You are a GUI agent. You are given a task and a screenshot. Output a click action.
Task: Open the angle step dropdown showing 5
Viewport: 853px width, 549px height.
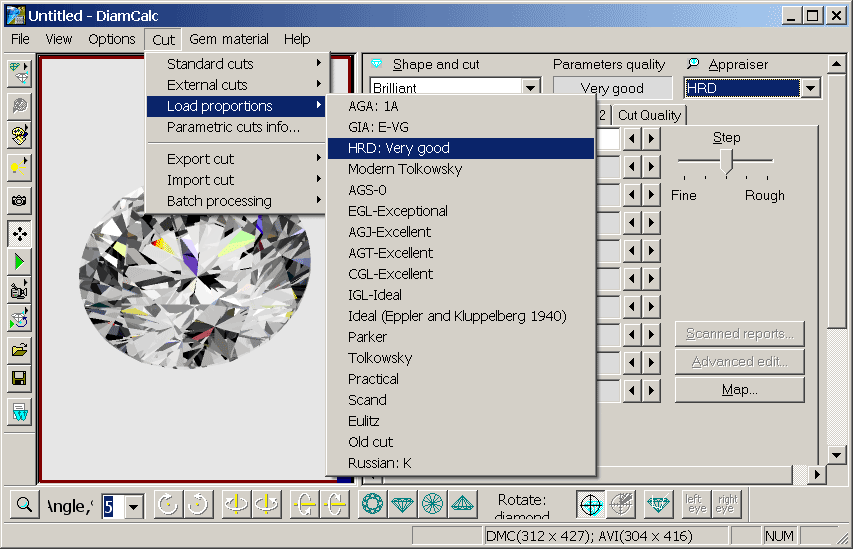(x=133, y=506)
